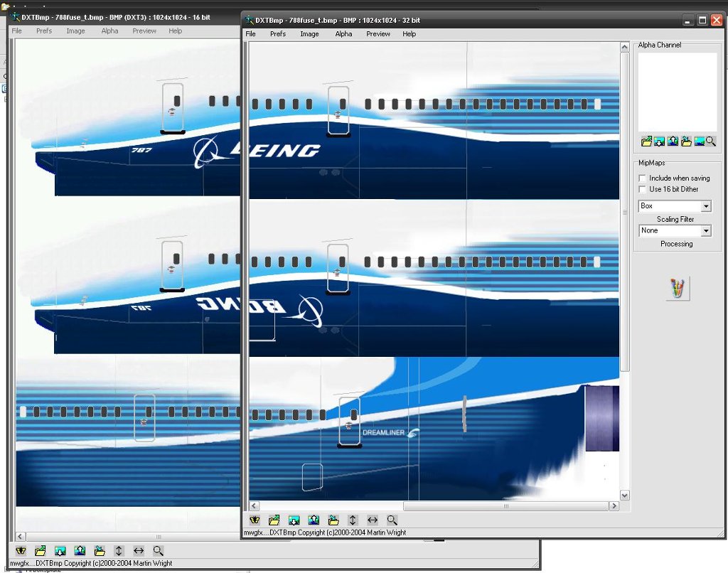The height and width of the screenshot is (573, 728).
Task: Open the Prefs menu in the back DXT3 window
Action: click(44, 31)
